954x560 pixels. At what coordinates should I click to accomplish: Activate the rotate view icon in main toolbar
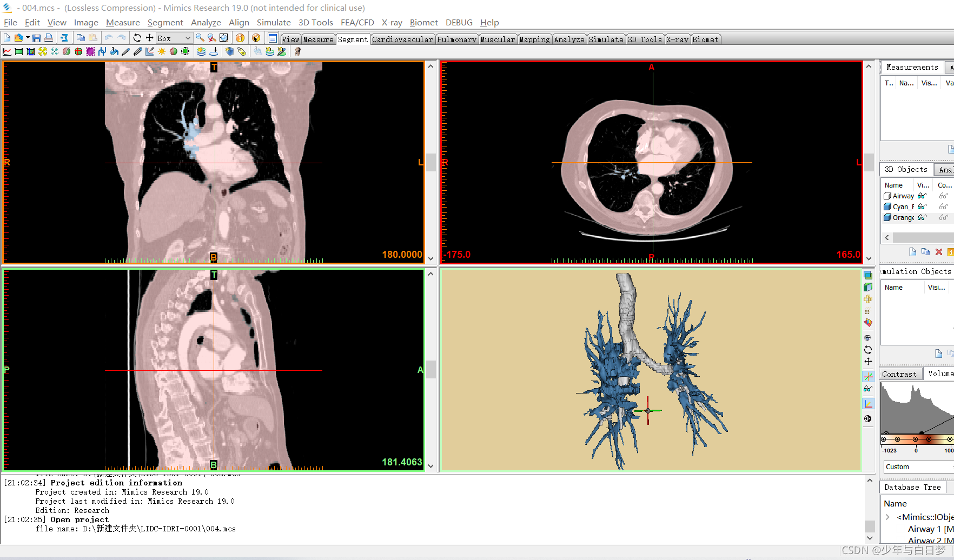tap(137, 38)
